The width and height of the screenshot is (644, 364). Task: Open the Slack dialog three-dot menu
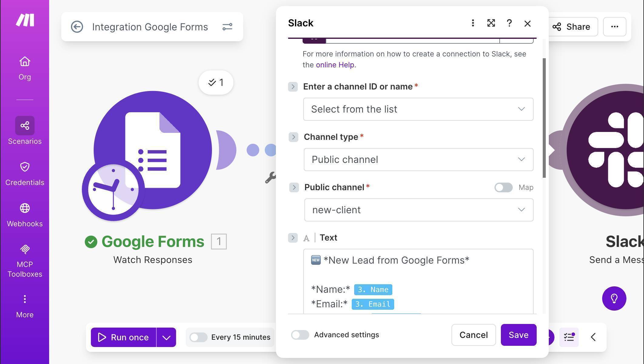pos(473,23)
